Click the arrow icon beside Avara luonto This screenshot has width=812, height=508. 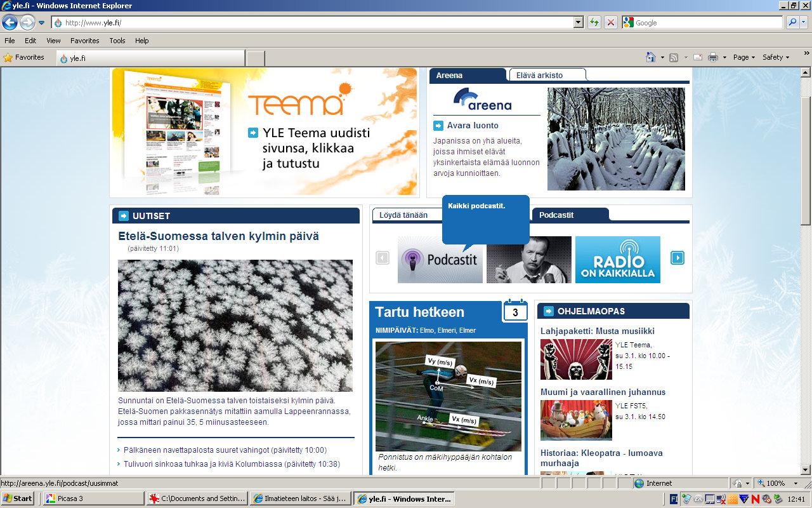tap(438, 126)
